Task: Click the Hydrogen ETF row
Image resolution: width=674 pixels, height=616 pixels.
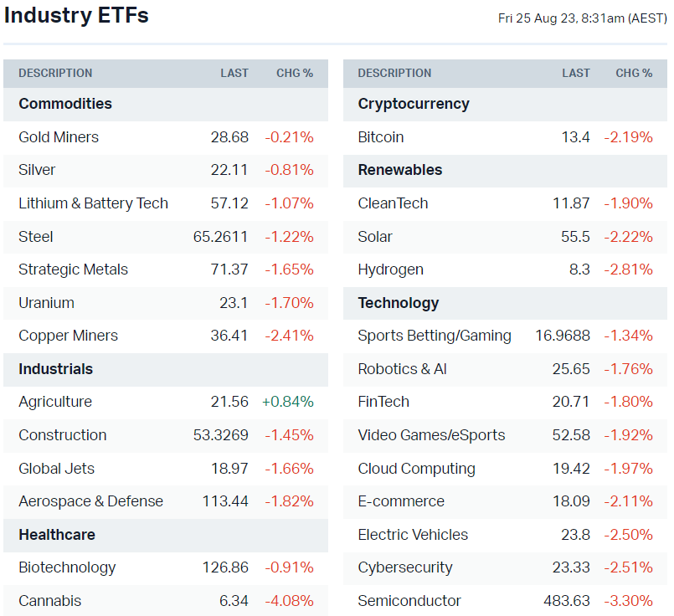Action: 390,269
